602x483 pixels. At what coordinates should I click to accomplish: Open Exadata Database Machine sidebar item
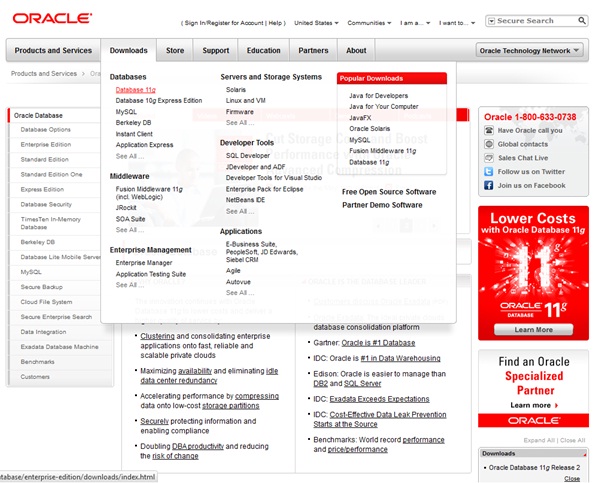pos(60,347)
